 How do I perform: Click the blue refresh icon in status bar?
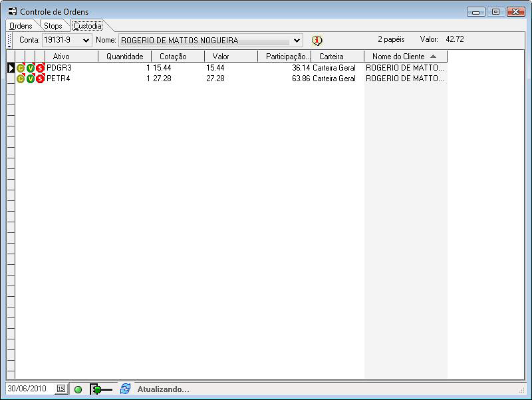(125, 389)
